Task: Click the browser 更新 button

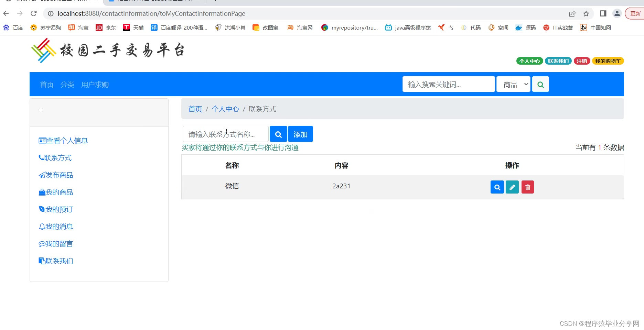Action: (x=635, y=13)
